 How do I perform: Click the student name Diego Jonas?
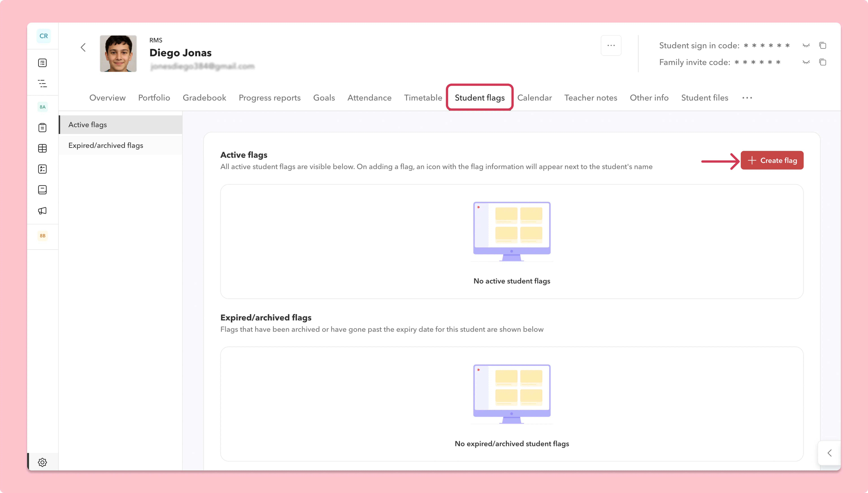click(x=181, y=53)
